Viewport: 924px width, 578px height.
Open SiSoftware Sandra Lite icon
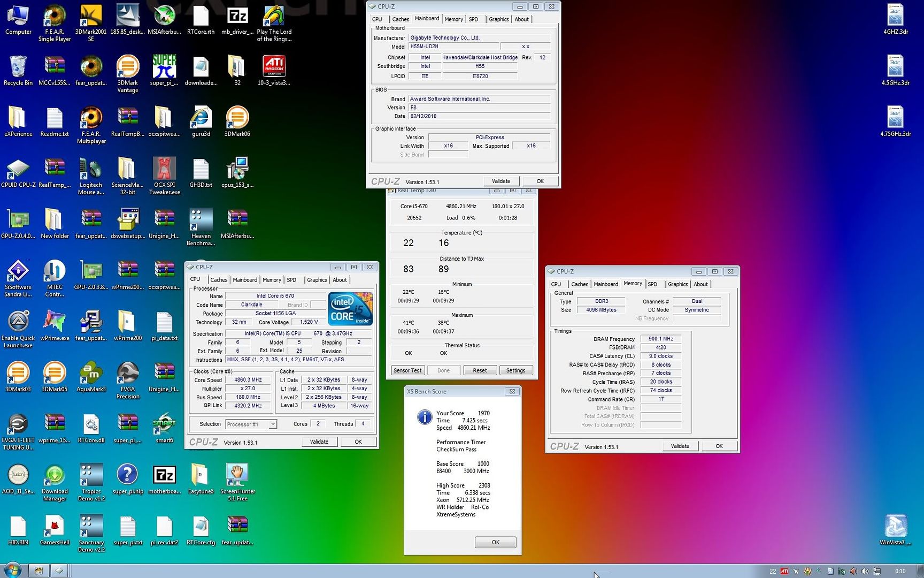(x=18, y=278)
